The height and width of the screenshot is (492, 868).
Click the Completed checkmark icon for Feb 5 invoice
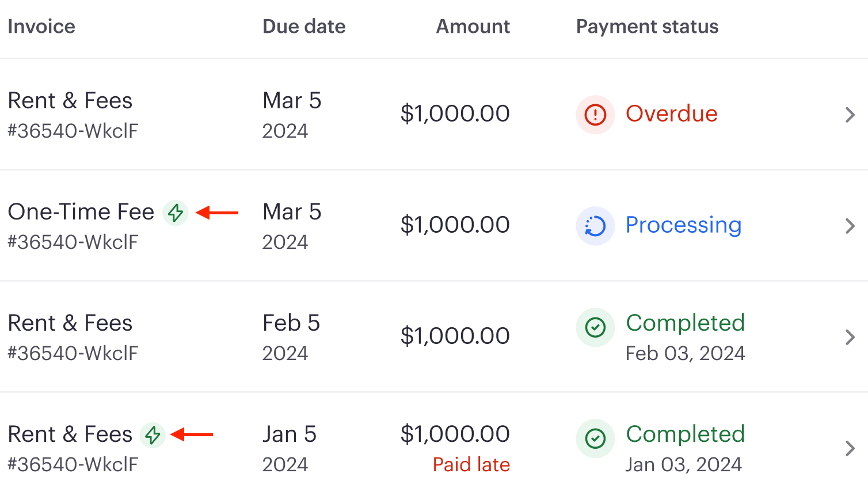point(595,327)
